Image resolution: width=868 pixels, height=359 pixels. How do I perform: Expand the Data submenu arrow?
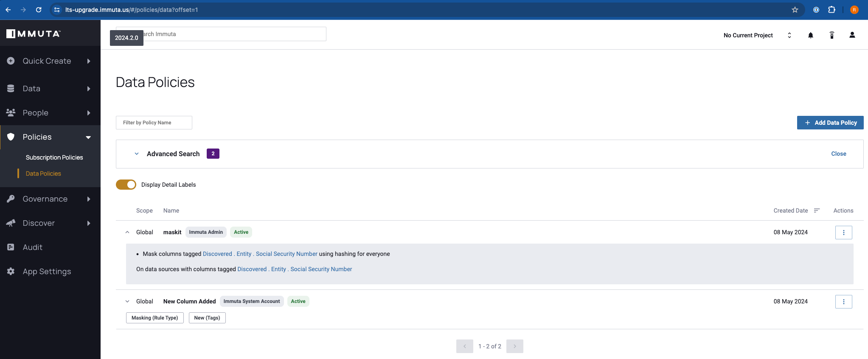(89, 89)
